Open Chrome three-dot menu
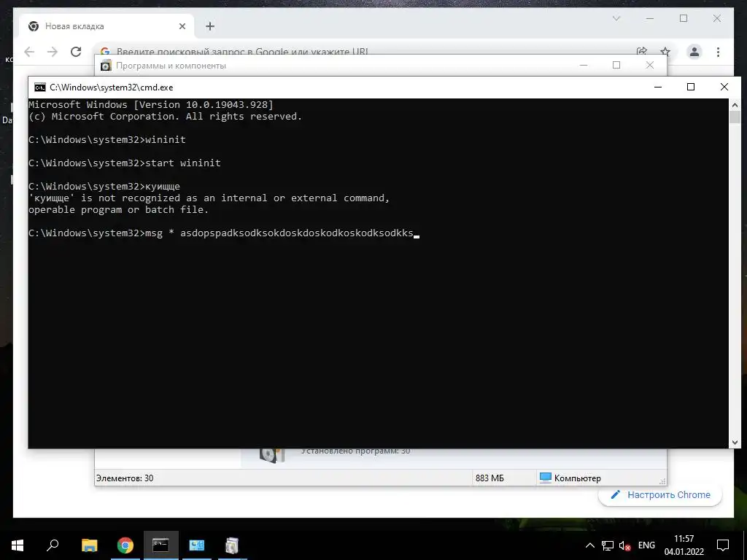 tap(718, 52)
